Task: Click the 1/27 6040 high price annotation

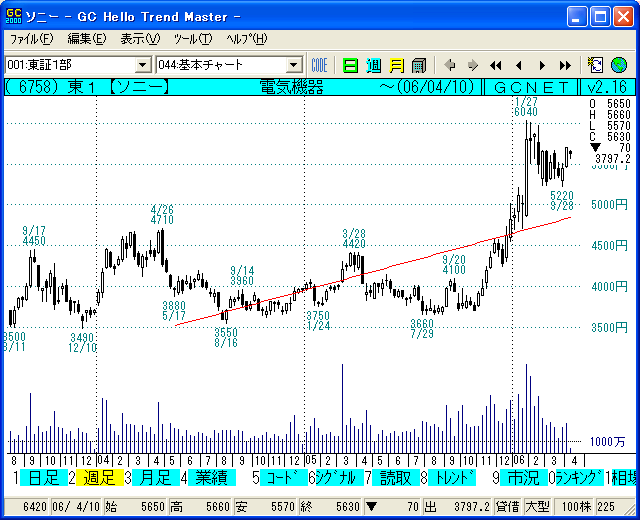Action: [x=526, y=107]
